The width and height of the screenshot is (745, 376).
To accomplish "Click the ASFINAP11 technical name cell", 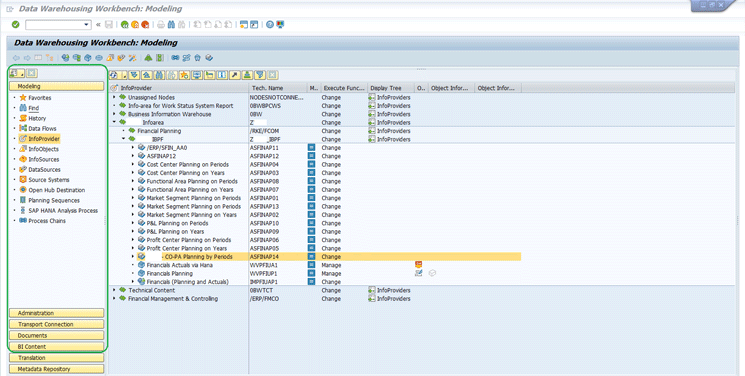I will click(x=264, y=148).
